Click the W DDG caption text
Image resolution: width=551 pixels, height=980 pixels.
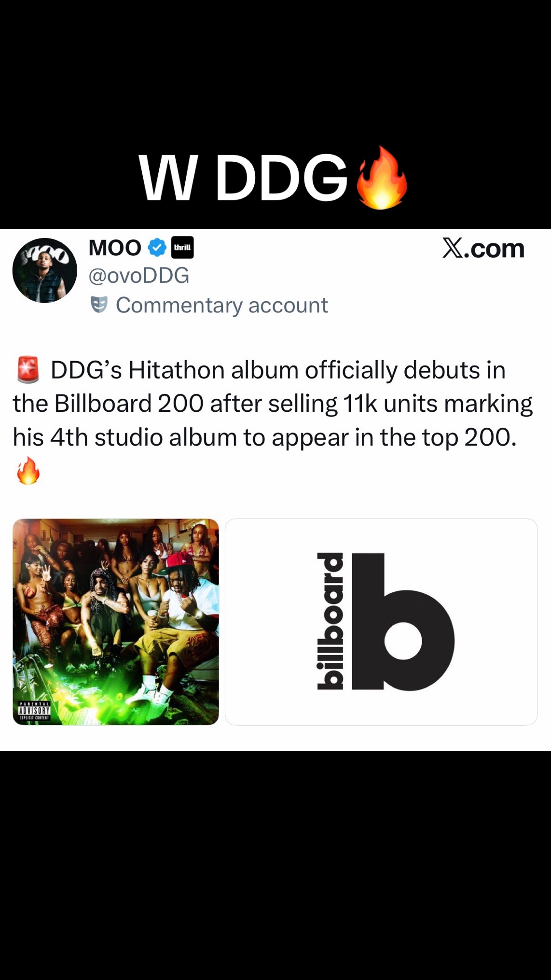point(243,178)
